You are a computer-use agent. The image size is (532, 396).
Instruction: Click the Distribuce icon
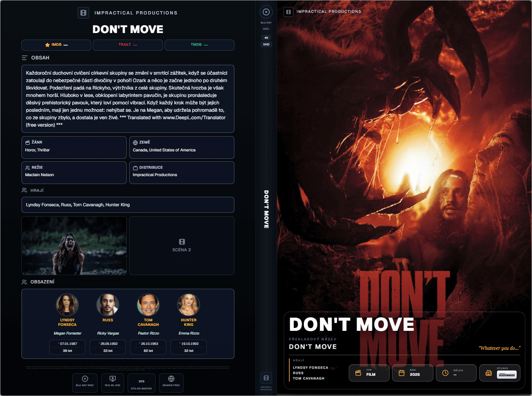135,167
